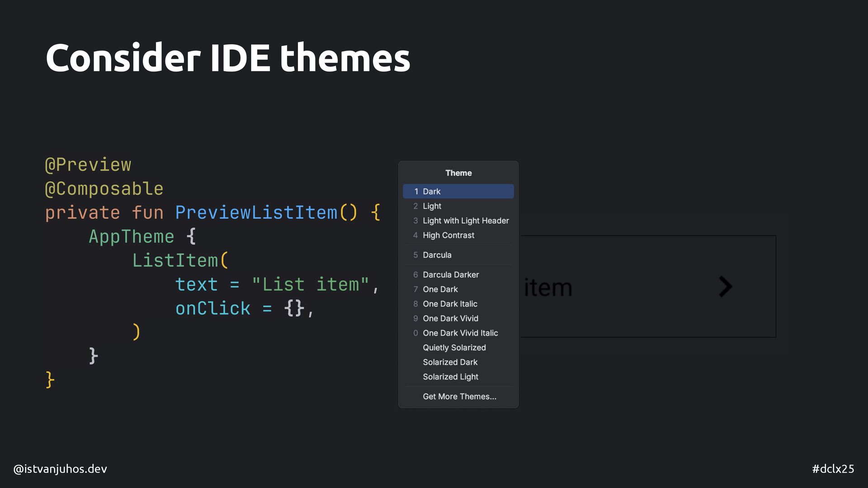Choose the Light theme entry
The height and width of the screenshot is (488, 868).
(458, 206)
